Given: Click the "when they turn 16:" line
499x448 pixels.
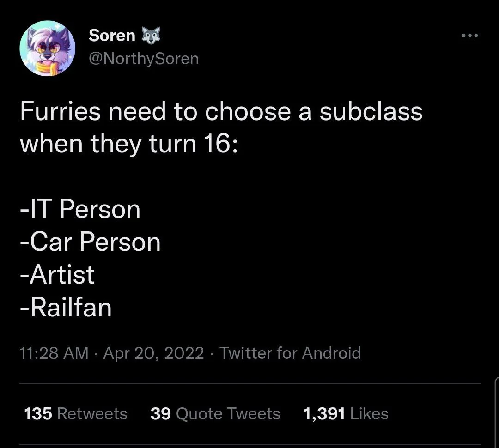Looking at the screenshot, I should 129,144.
